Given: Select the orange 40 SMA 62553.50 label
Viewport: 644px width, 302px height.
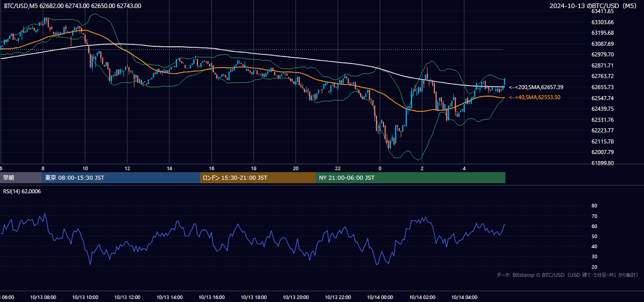Looking at the screenshot, I should pos(535,97).
